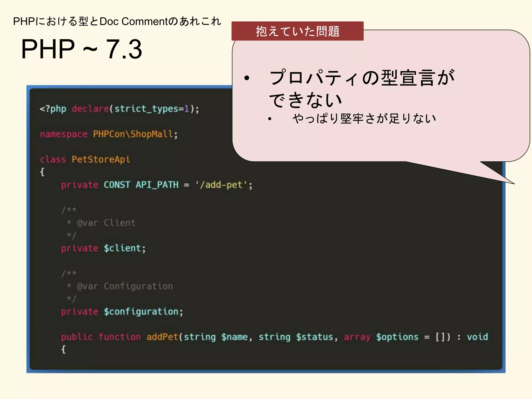The height and width of the screenshot is (399, 532).
Task: Click the bullet text 'プロパティの型宣言ができない'
Action: [x=362, y=89]
